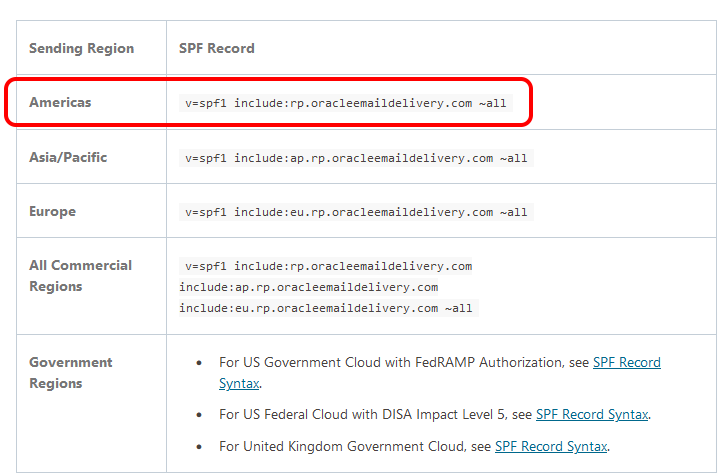Click the Europe row SPF record code
The width and height of the screenshot is (718, 476).
[x=356, y=212]
